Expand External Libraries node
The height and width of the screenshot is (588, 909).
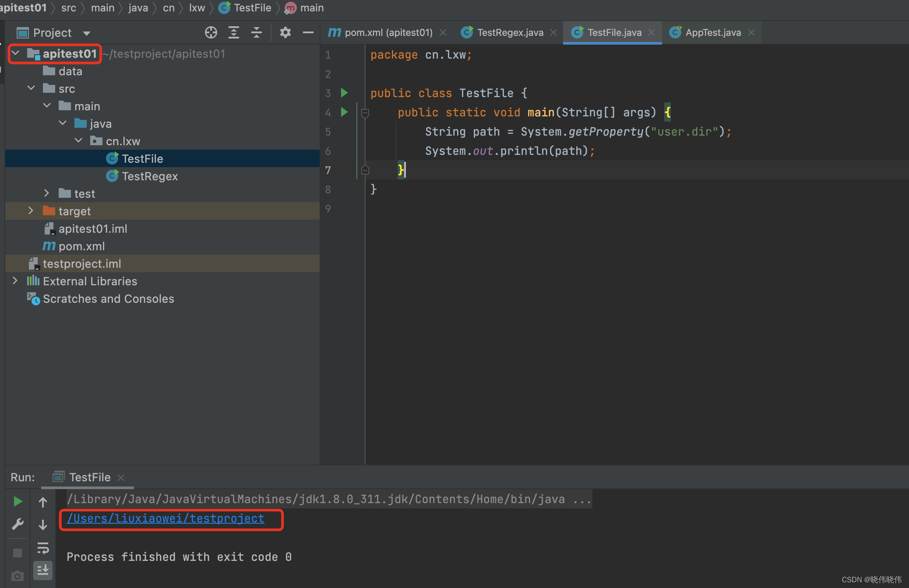(x=15, y=281)
